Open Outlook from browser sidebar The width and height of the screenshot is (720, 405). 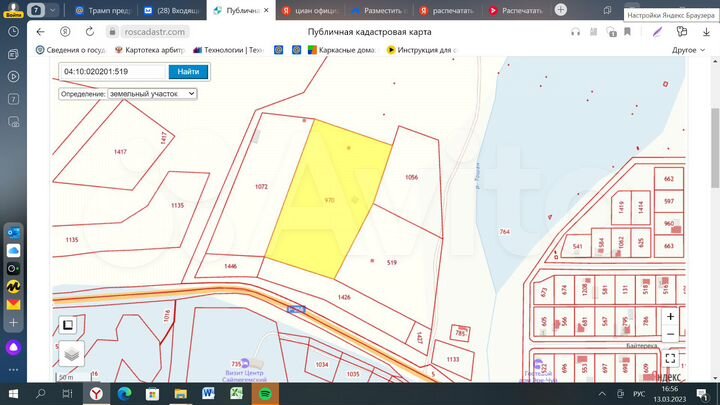[14, 232]
